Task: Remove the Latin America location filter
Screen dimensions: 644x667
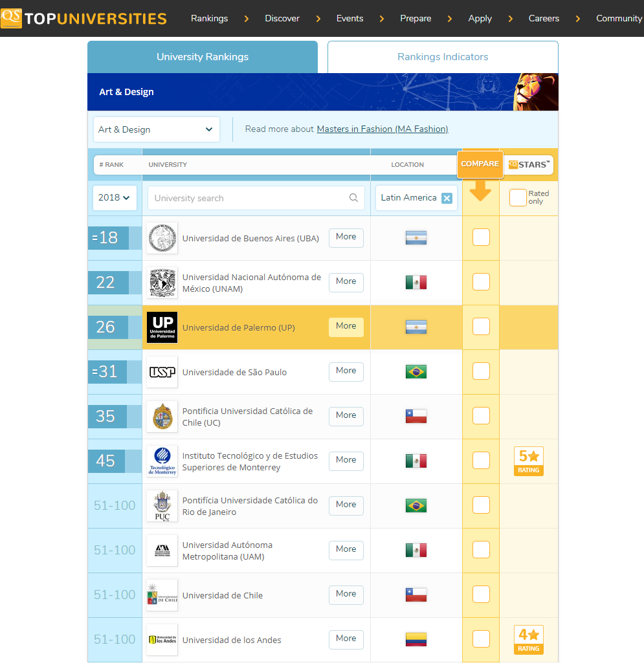Action: tap(447, 198)
